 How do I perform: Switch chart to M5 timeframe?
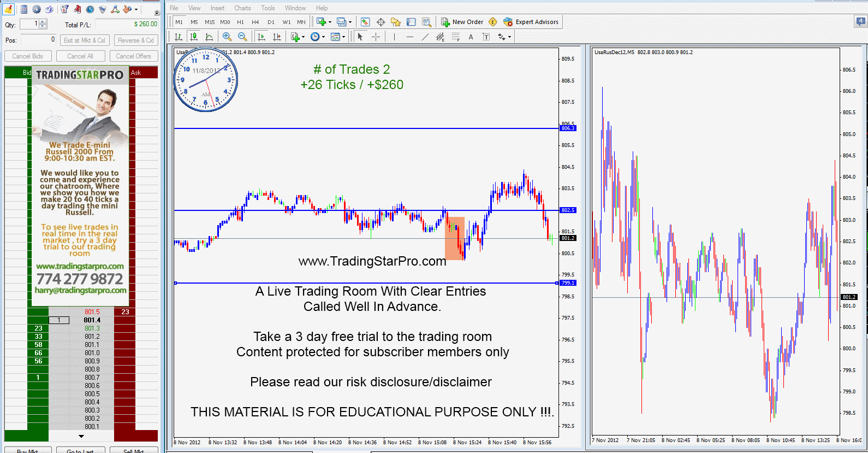194,22
